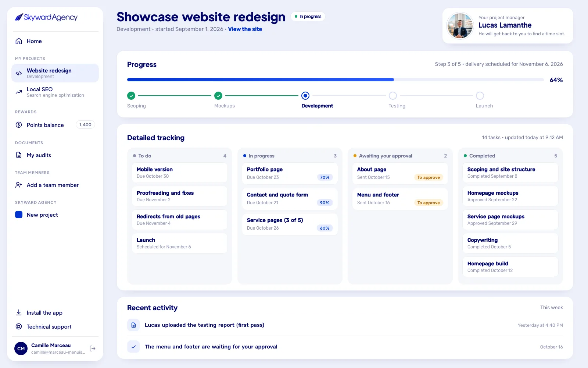Image resolution: width=588 pixels, height=368 pixels.
Task: Click the trend arrow icon beside Local SEO
Action: pos(19,92)
